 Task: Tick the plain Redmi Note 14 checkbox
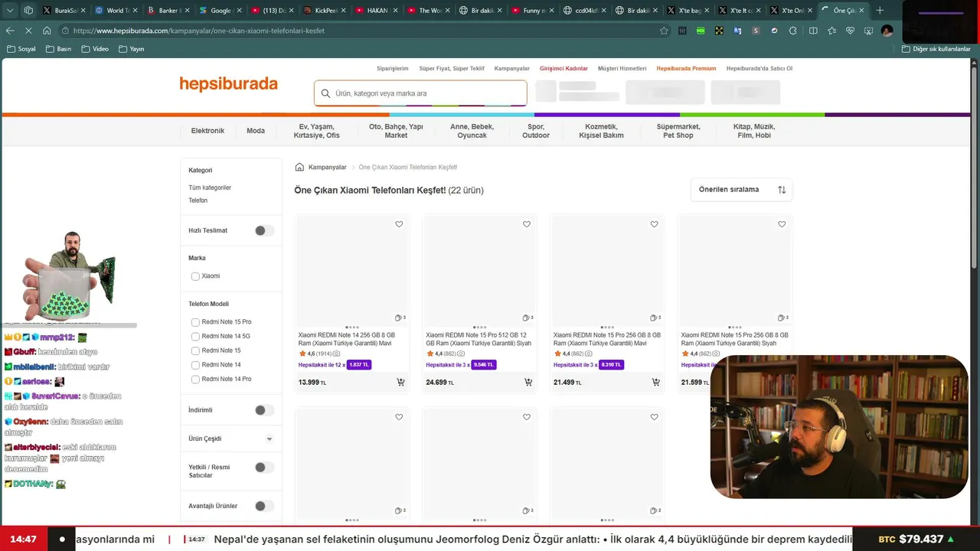[195, 365]
